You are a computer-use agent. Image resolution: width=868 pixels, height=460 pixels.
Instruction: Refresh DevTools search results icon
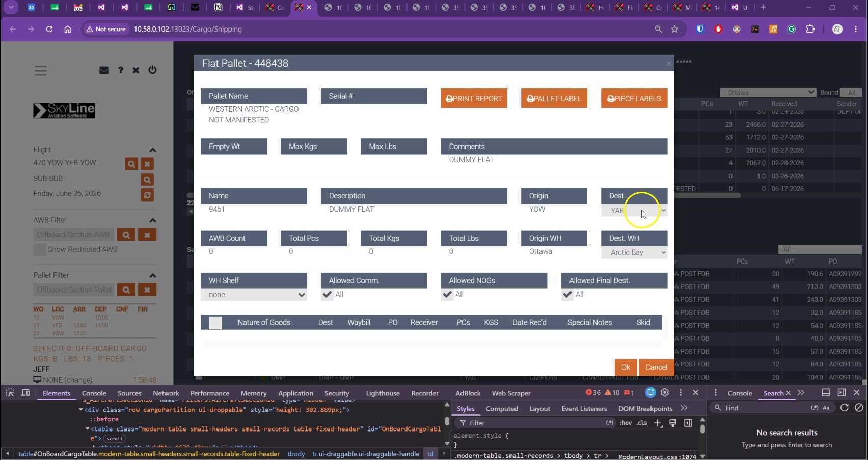(x=844, y=408)
